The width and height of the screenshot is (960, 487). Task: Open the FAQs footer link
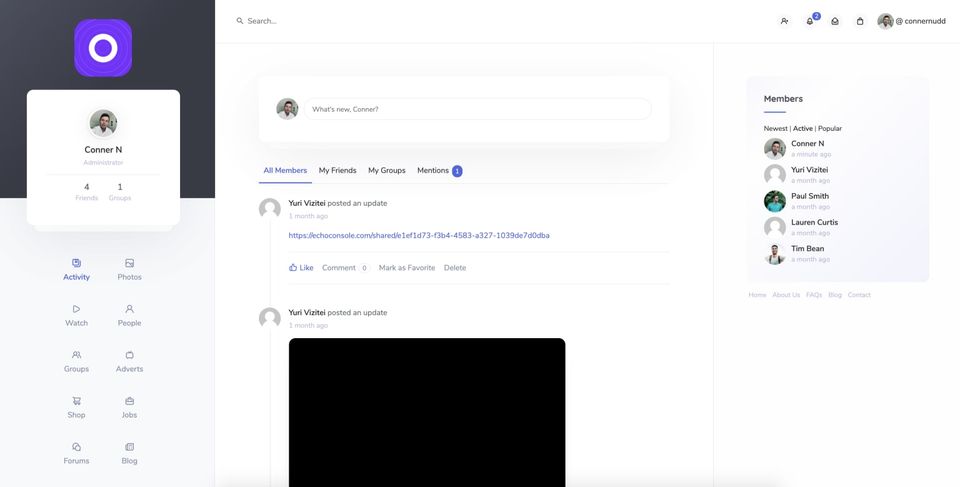pos(814,295)
